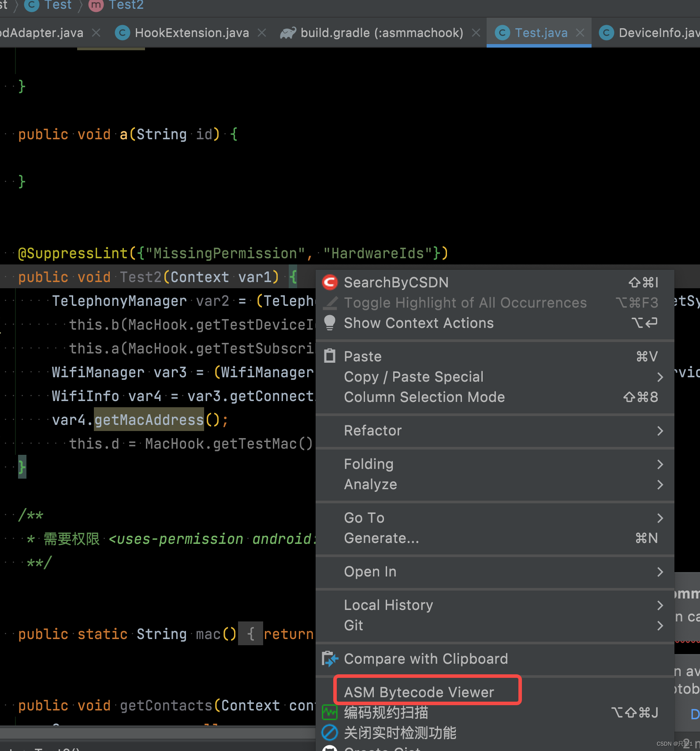Click the Test2 method name in declaration

(x=141, y=277)
